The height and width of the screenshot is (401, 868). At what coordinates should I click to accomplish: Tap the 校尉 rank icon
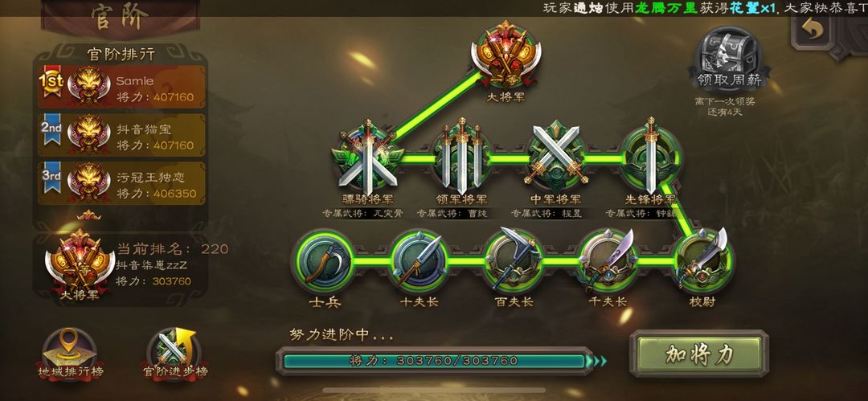(x=703, y=260)
